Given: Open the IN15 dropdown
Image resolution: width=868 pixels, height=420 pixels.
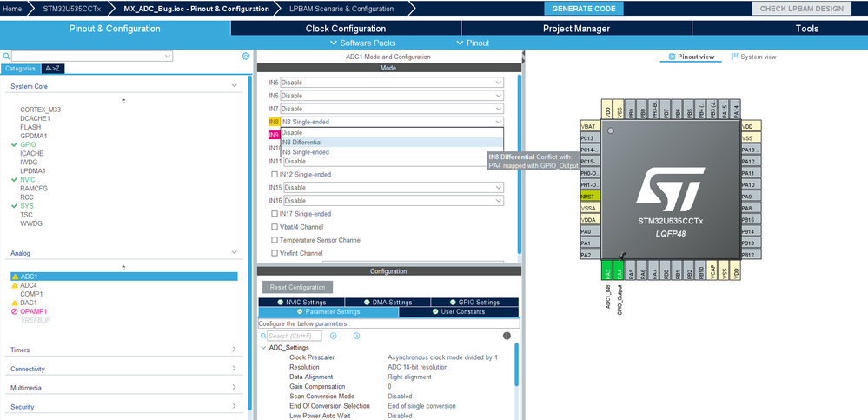Looking at the screenshot, I should click(394, 187).
